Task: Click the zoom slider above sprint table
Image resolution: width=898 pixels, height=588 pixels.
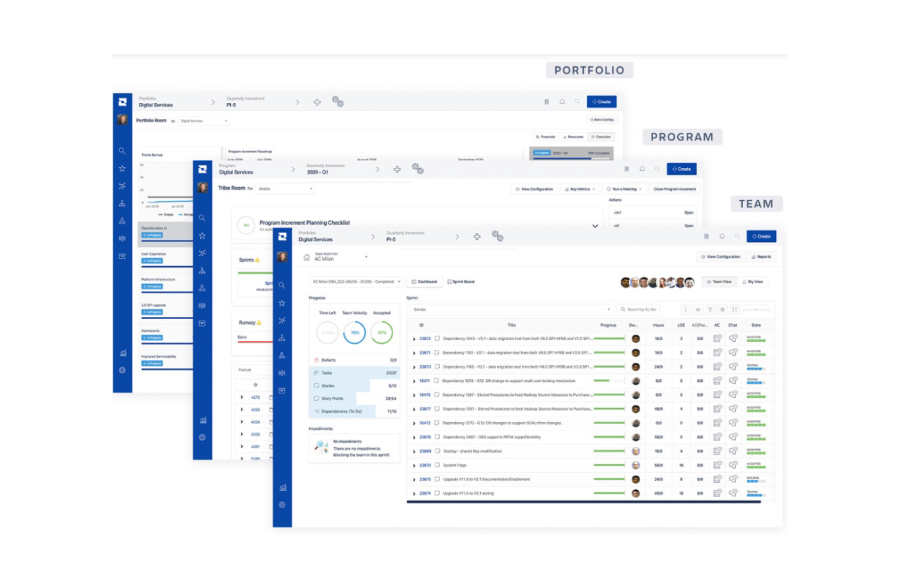Action: pyautogui.click(x=756, y=309)
